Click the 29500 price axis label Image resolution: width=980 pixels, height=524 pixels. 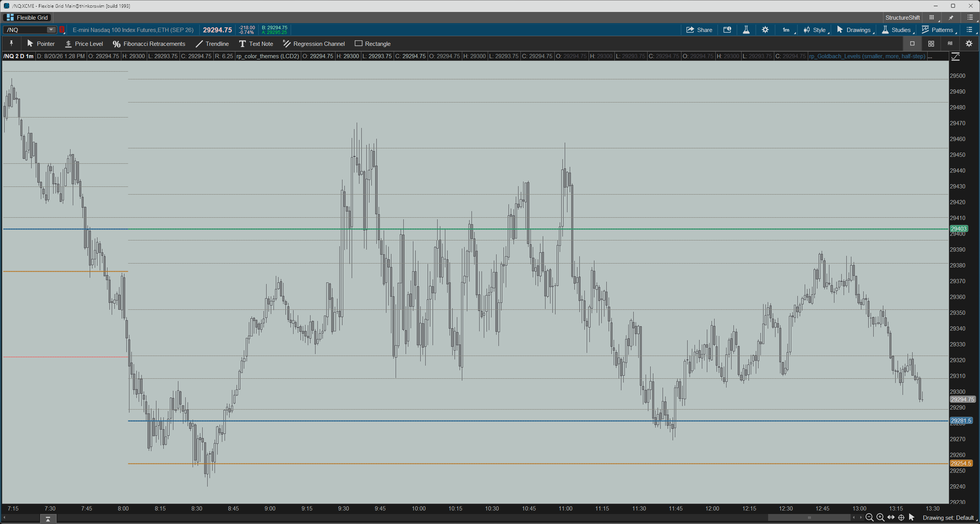tap(958, 76)
